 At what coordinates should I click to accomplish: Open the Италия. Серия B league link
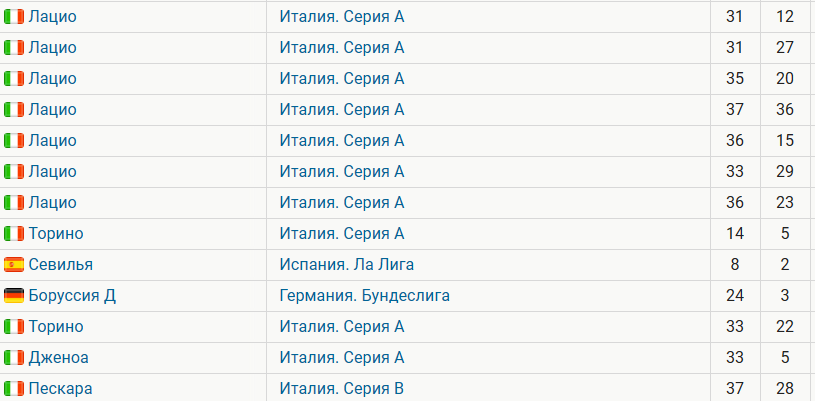pos(342,389)
